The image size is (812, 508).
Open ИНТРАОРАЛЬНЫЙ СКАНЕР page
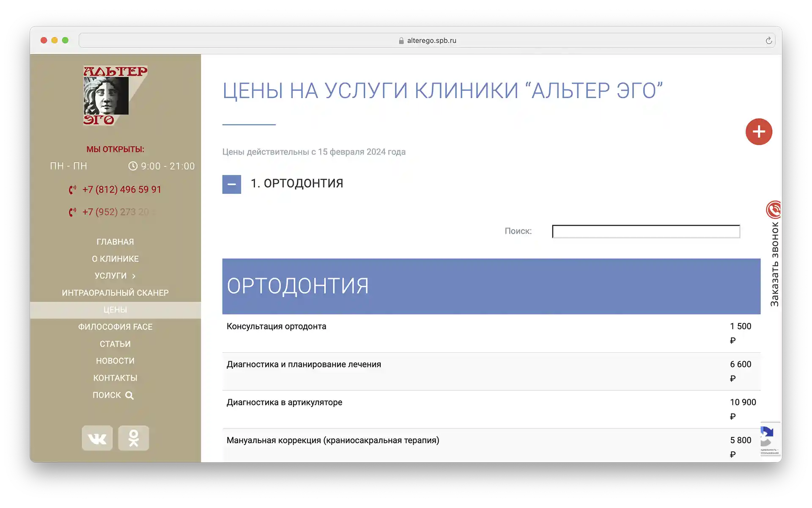click(x=115, y=293)
